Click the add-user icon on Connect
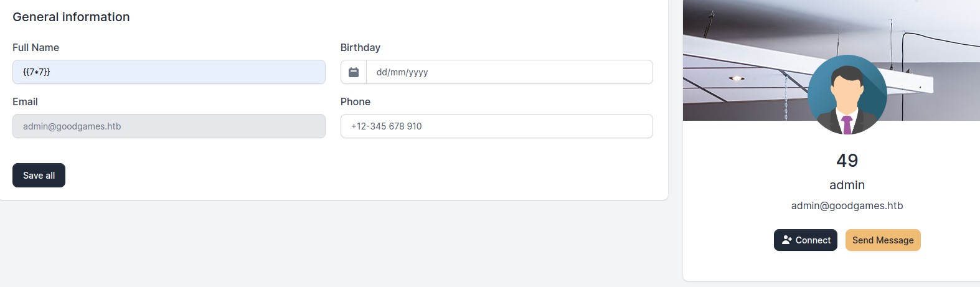This screenshot has width=980, height=287. tap(787, 240)
